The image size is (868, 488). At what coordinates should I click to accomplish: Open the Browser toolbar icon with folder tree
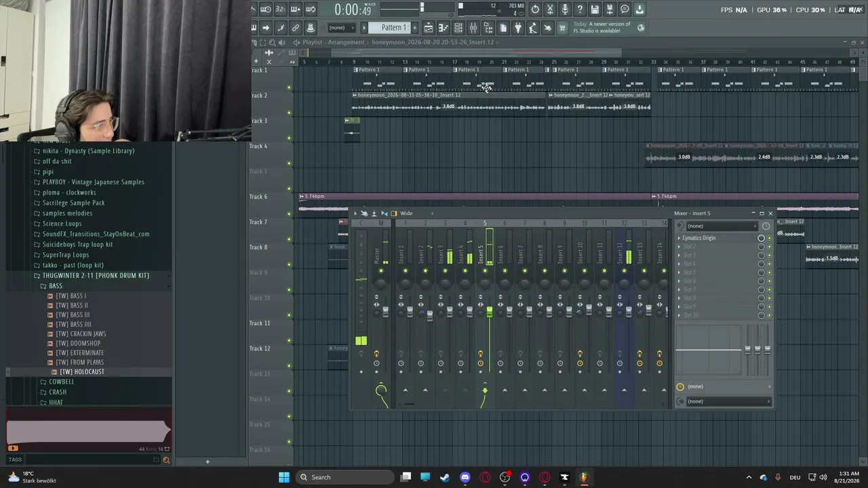(x=488, y=28)
